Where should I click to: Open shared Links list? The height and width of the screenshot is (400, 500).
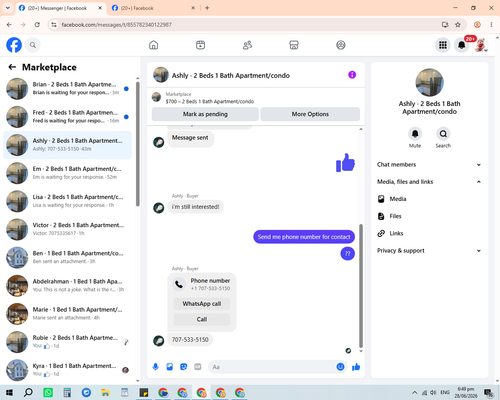tap(429, 233)
